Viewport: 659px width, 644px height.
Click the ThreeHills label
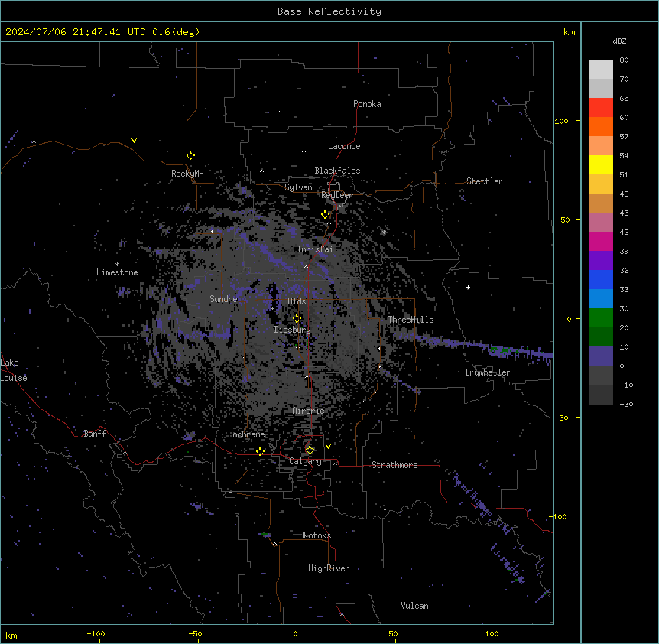(x=411, y=320)
